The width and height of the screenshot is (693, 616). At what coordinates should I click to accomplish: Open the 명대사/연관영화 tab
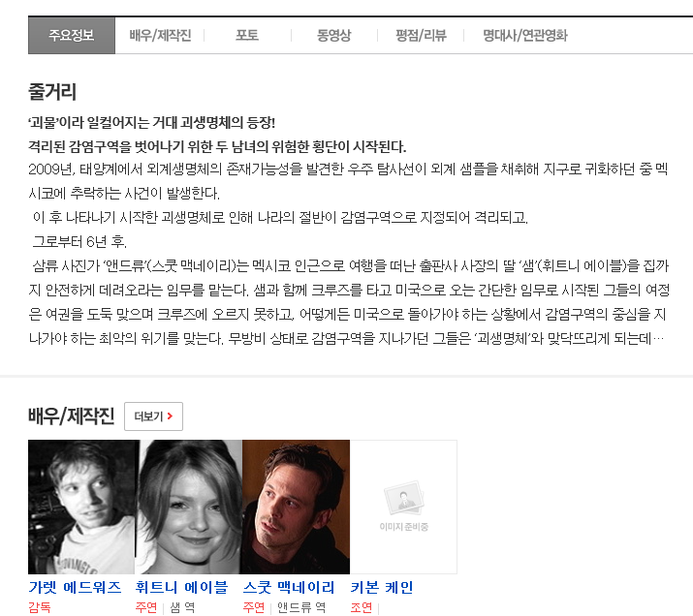(525, 35)
